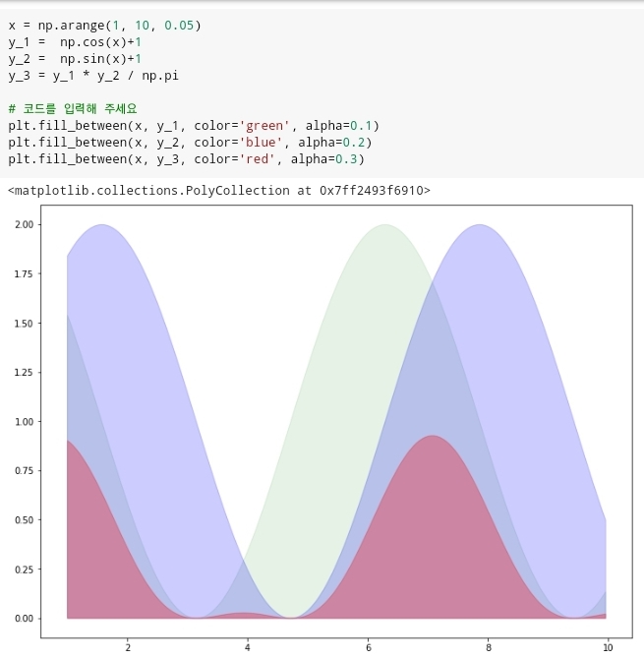The height and width of the screenshot is (659, 644).
Task: Click code line 'x = np.arange(1, 10, 0.05)'
Action: point(104,26)
